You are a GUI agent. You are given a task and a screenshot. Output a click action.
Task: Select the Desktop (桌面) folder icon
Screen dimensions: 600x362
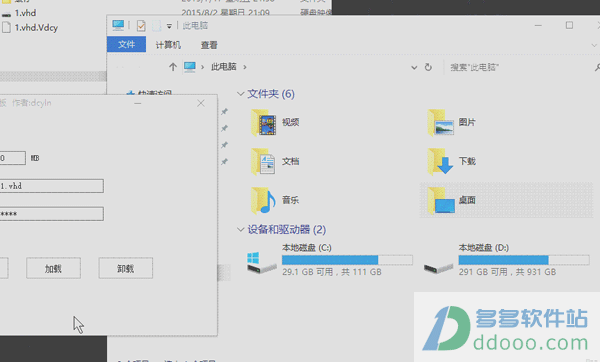441,200
